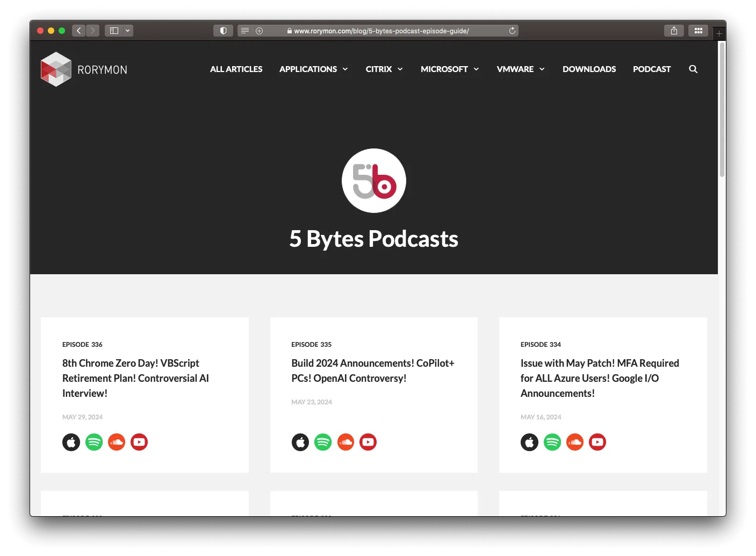Click the plus icon in address bar
This screenshot has width=756, height=556.
click(x=260, y=31)
